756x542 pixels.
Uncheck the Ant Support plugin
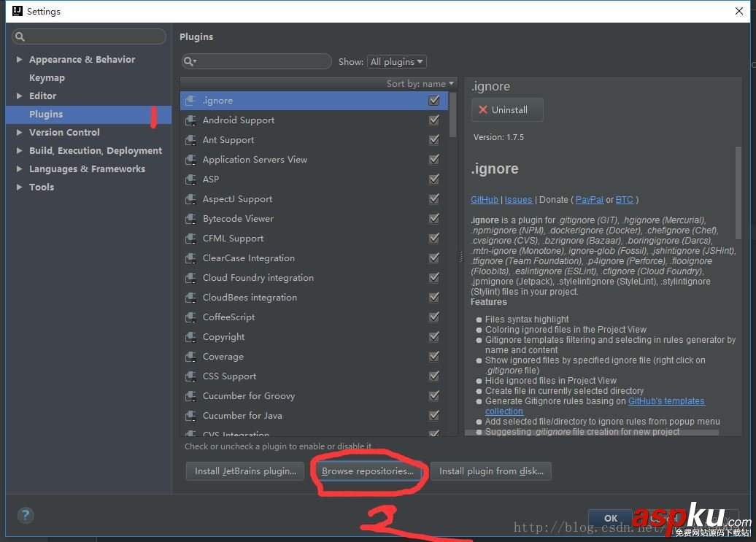tap(434, 139)
